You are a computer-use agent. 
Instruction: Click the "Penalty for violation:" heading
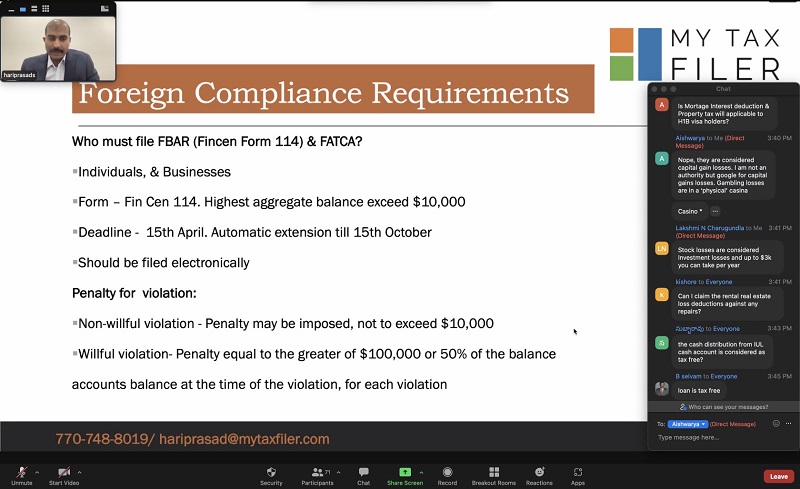[x=134, y=293]
